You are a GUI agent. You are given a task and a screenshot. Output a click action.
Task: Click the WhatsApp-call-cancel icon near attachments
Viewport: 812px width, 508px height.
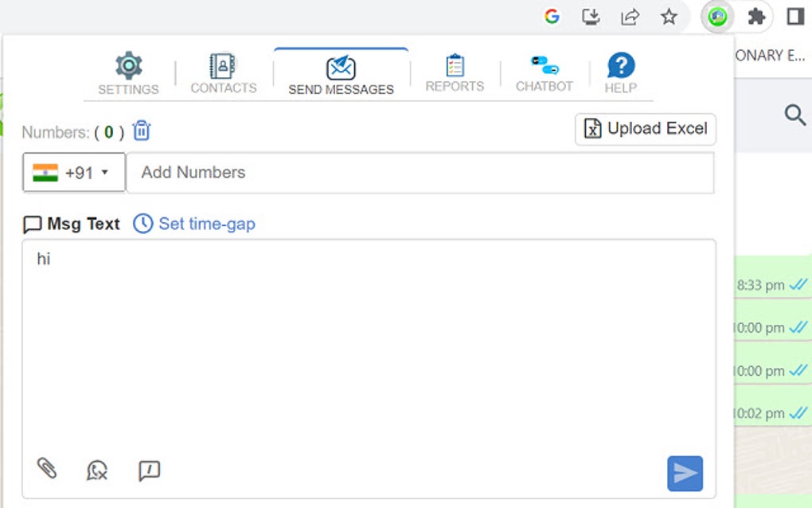[x=96, y=471]
